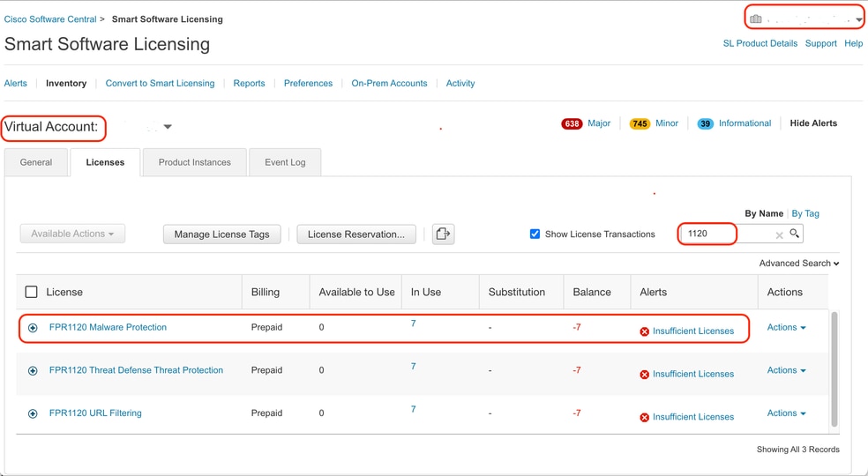Open the SL Product Details link
The width and height of the screenshot is (868, 476).
click(x=760, y=43)
